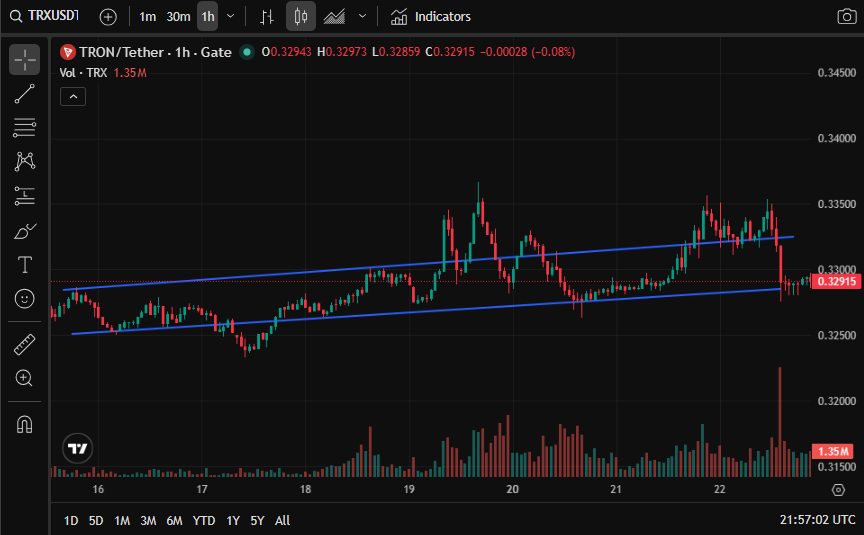Set range to 3M
864x535 pixels.
(148, 521)
